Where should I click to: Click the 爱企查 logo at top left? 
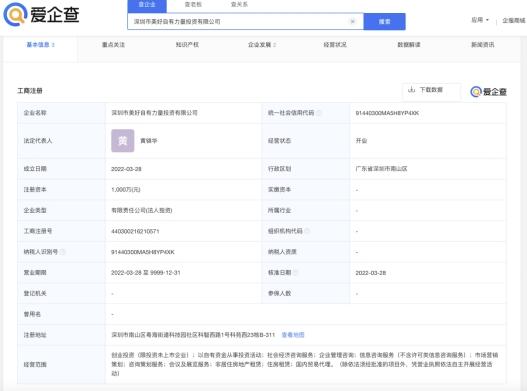point(41,14)
